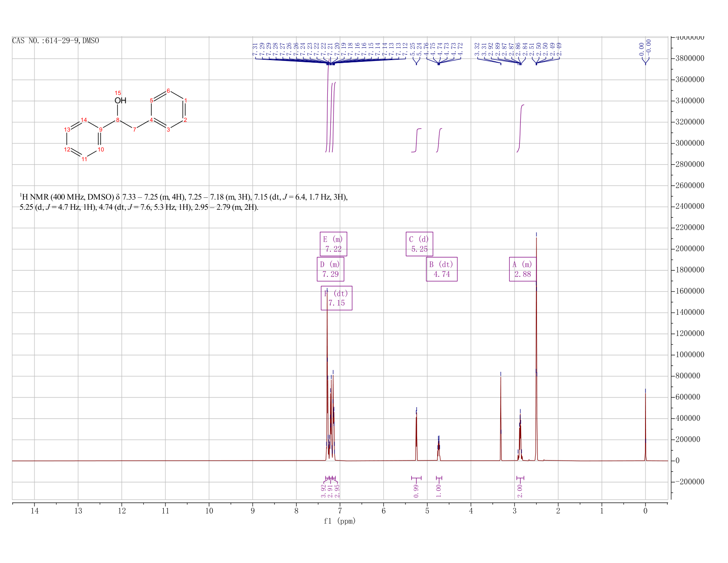The height and width of the screenshot is (563, 728).
Task: Select the E (m) 7.22 multiplet box
Action: [334, 244]
